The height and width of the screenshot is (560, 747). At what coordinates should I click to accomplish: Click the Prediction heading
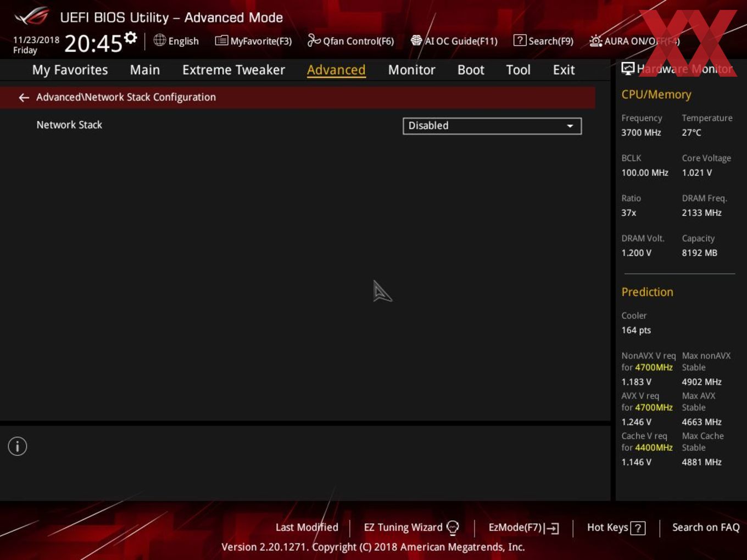pyautogui.click(x=647, y=292)
